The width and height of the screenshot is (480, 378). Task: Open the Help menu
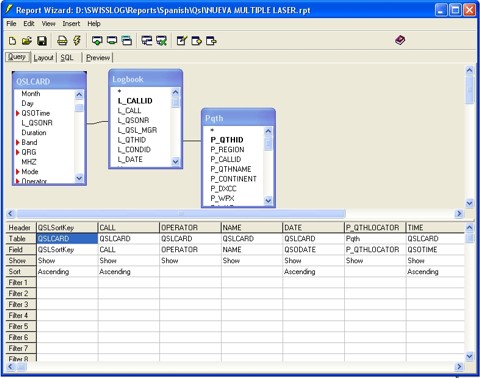pos(94,24)
